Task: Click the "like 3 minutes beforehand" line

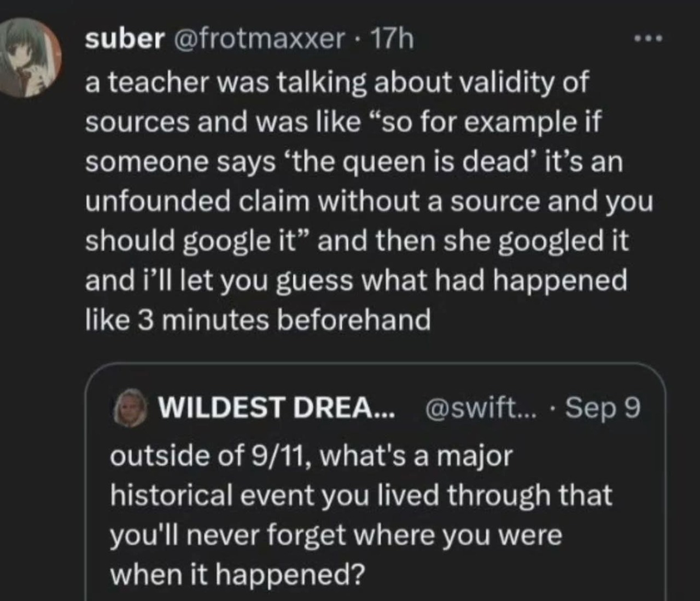Action: click(x=258, y=320)
